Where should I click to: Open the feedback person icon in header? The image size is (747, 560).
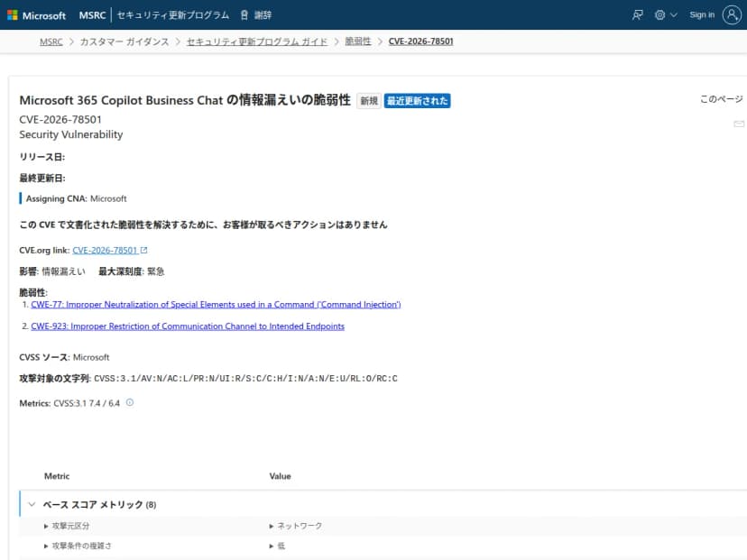click(x=638, y=15)
